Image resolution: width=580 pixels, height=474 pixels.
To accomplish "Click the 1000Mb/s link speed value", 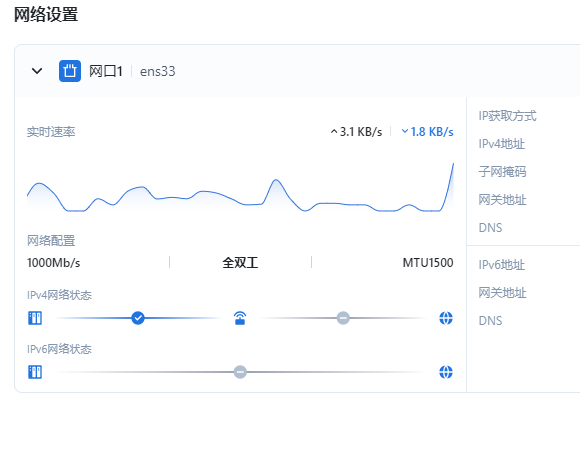I will (54, 263).
